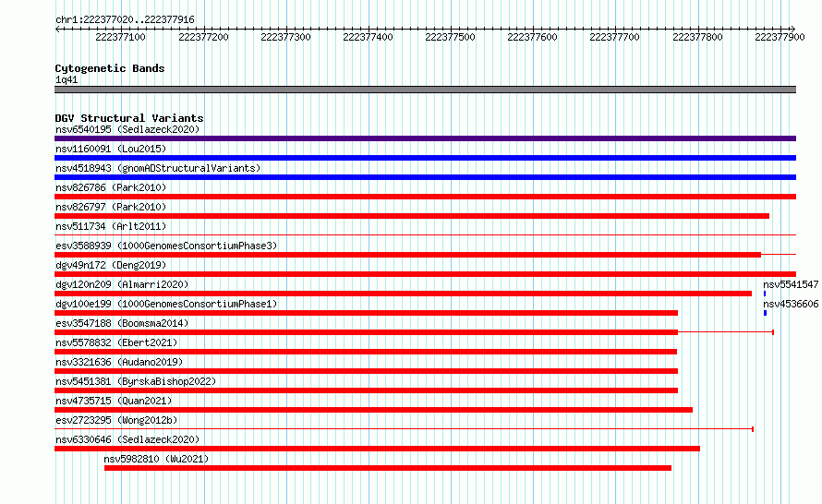Image resolution: width=822 pixels, height=504 pixels.
Task: Click the blue gnomADStructuralVariants variant bar
Action: tap(425, 177)
